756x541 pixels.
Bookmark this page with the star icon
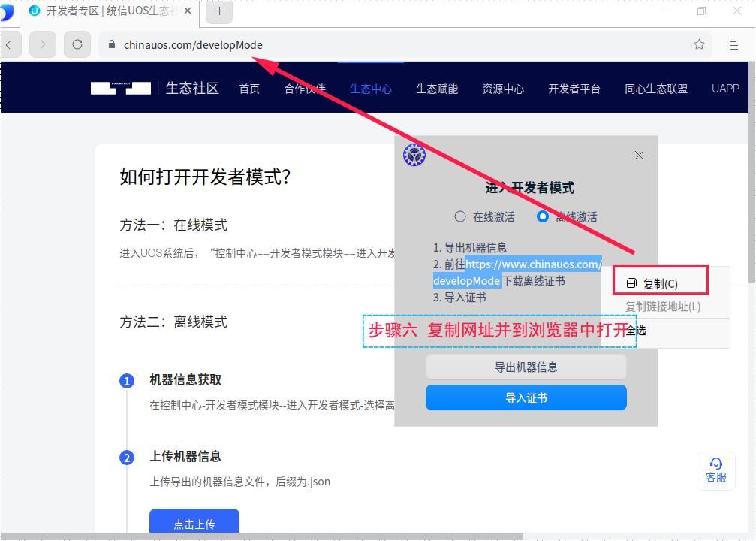[x=699, y=45]
